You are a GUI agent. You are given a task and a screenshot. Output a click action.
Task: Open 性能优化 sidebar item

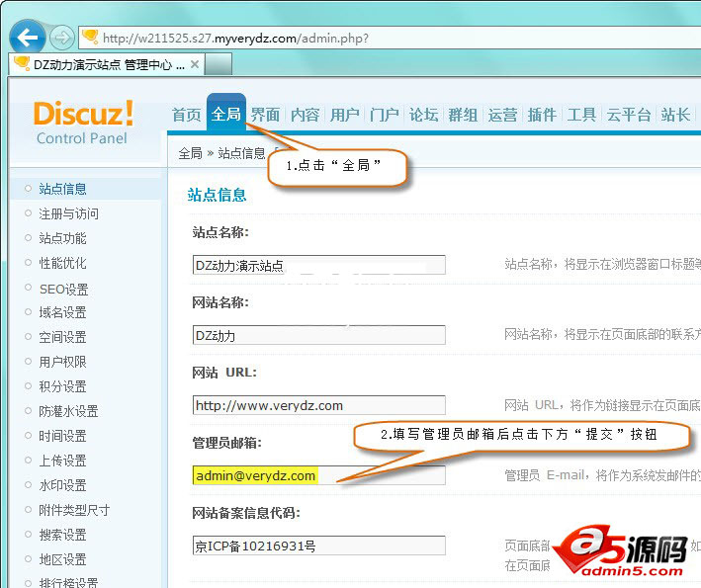click(x=62, y=263)
